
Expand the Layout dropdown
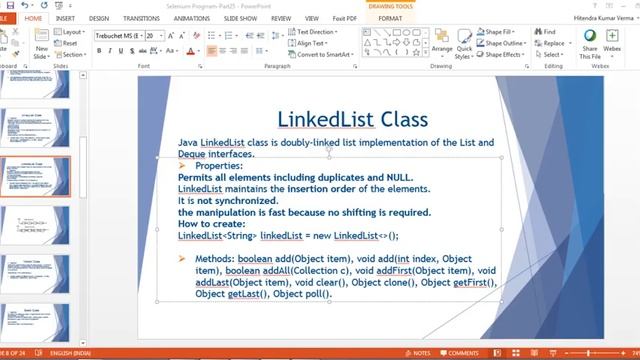(x=70, y=31)
